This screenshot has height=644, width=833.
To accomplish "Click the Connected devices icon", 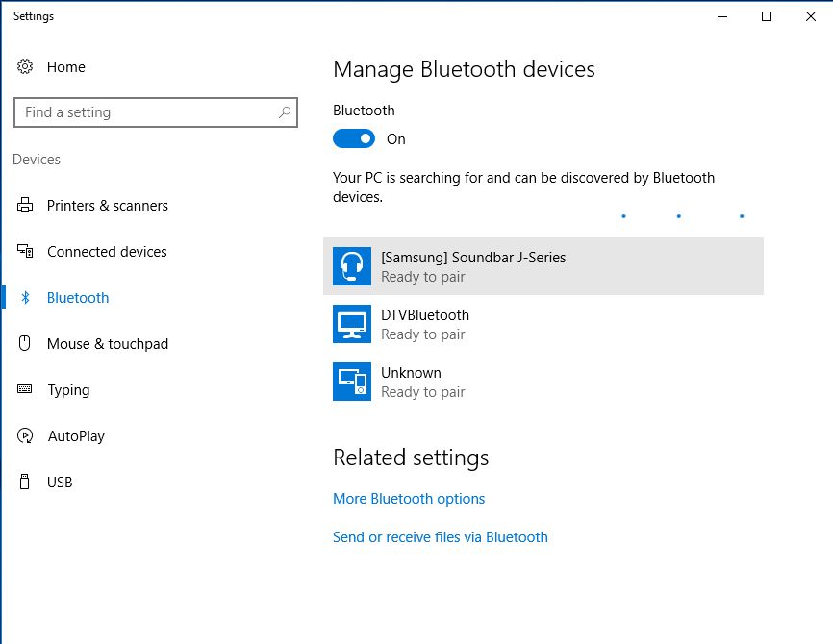I will [25, 252].
